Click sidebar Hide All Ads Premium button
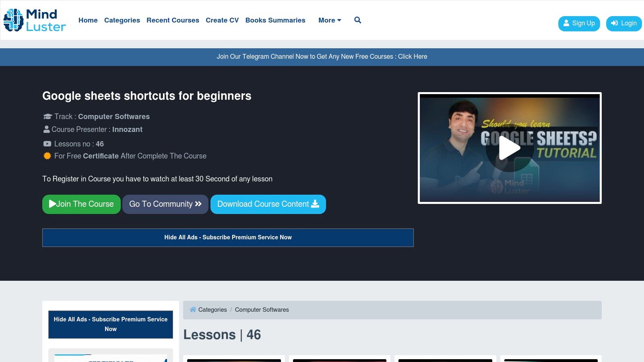The width and height of the screenshot is (644, 362). 111,324
